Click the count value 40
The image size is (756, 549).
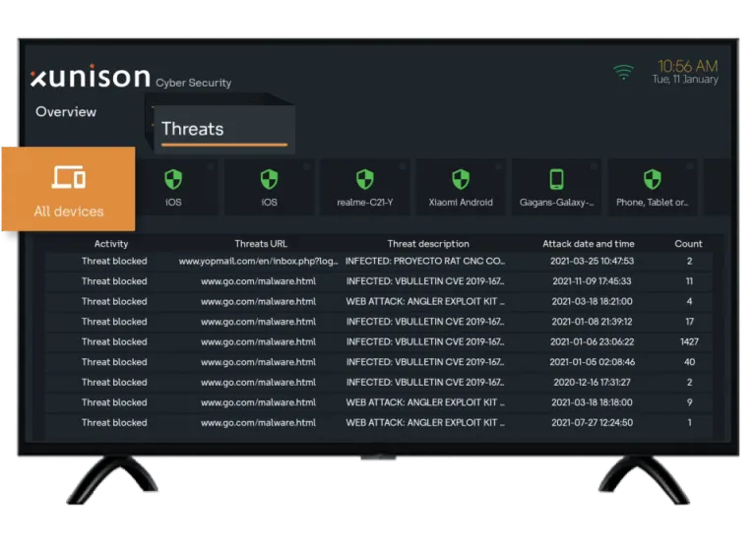click(x=689, y=362)
